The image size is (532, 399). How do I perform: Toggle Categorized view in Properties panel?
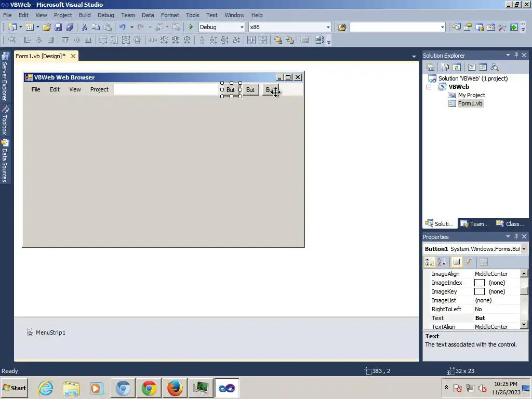[x=430, y=262]
